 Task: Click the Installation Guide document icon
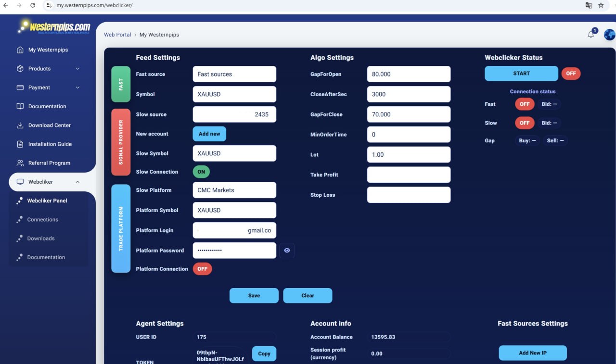coord(20,144)
